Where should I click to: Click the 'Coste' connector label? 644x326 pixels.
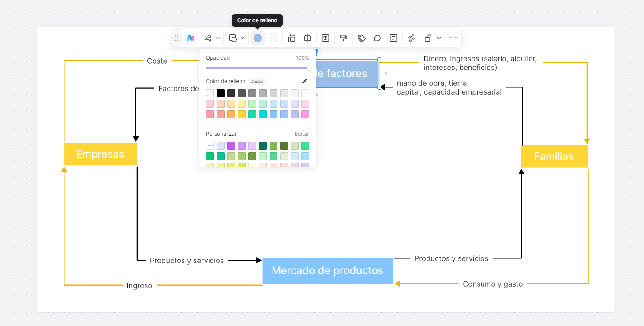(157, 61)
